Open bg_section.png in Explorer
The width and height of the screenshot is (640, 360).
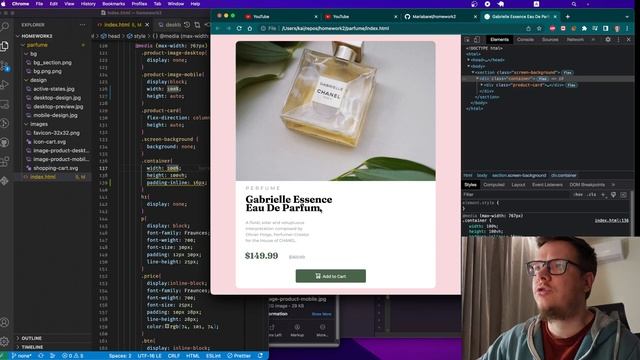click(x=52, y=63)
